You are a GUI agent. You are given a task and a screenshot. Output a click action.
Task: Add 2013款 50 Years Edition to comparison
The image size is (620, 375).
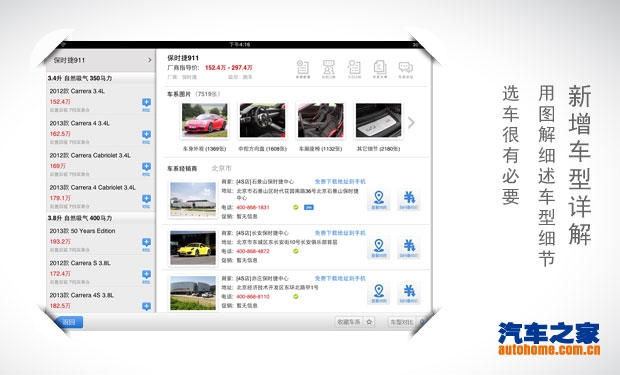[146, 244]
